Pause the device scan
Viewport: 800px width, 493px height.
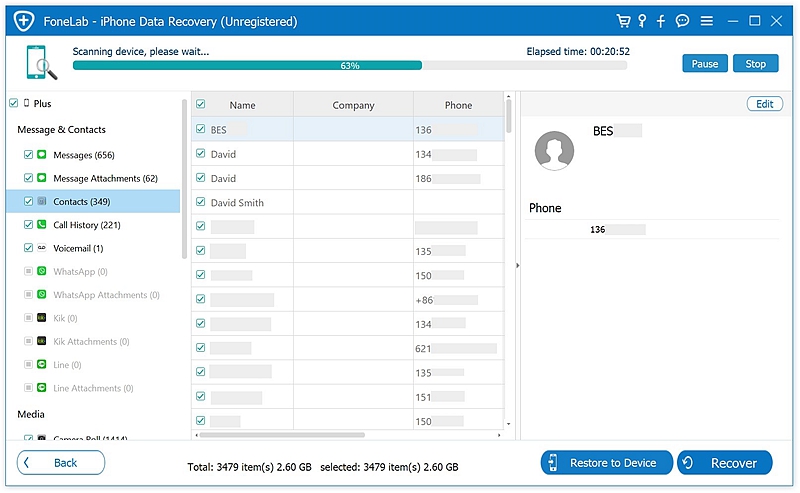pos(705,63)
